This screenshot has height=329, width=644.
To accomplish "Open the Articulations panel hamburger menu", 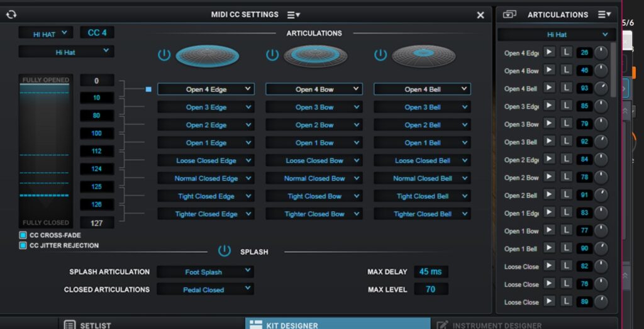I will [604, 14].
